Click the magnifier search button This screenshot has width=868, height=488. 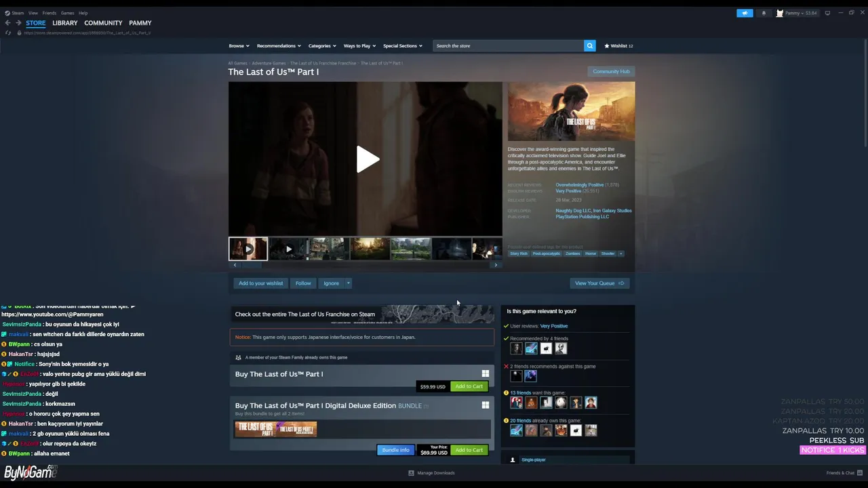coord(590,45)
